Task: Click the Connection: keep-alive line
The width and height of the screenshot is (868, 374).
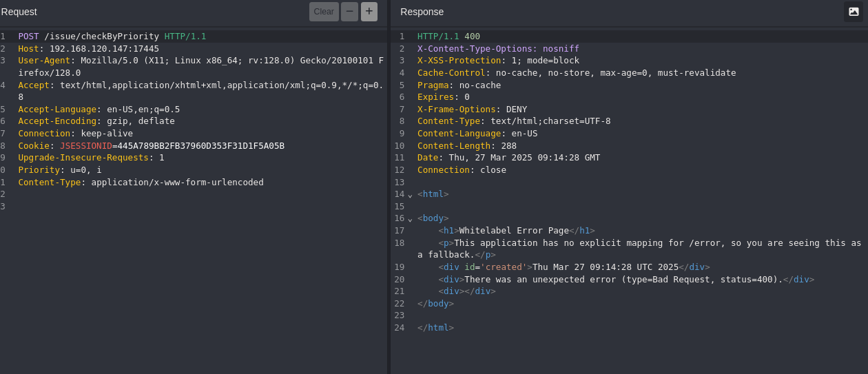Action: [76, 134]
